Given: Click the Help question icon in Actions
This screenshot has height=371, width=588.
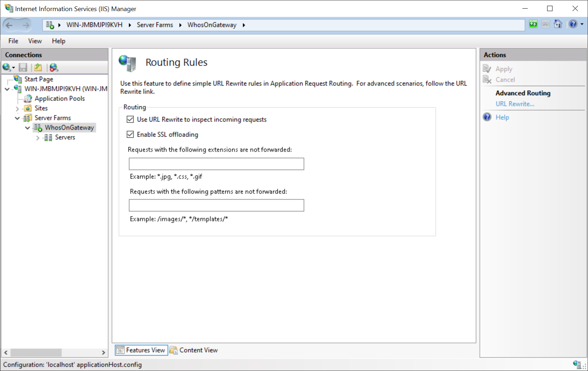Looking at the screenshot, I should coord(487,117).
